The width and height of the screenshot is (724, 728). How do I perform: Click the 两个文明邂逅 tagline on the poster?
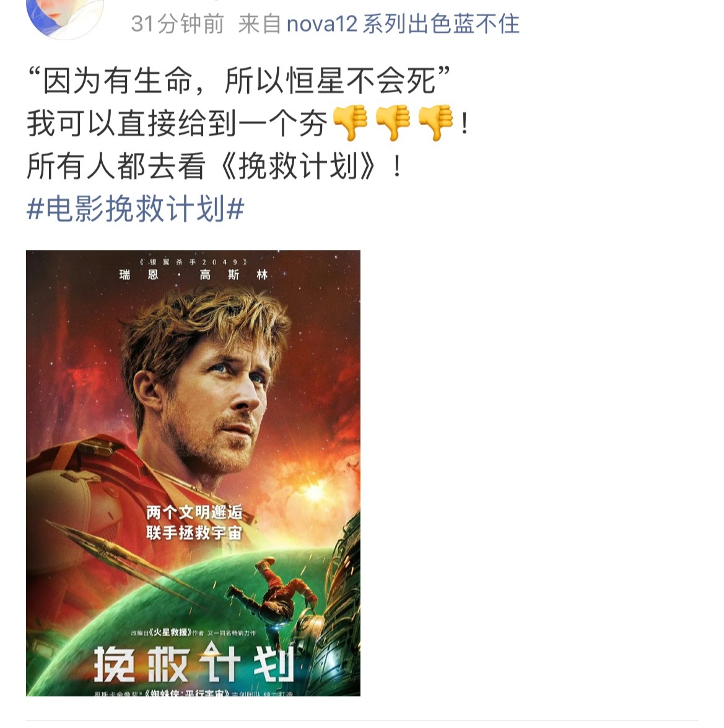tap(194, 512)
